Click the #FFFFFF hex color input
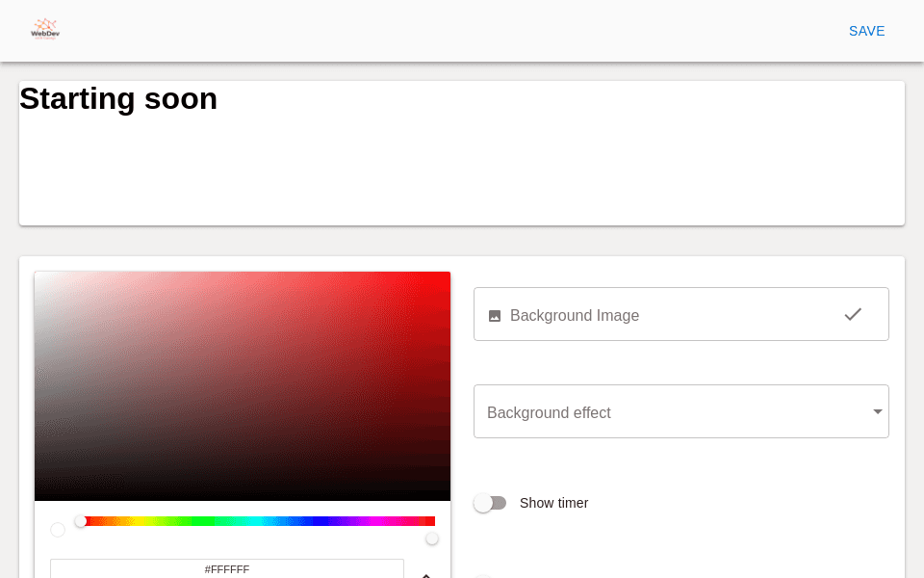 pos(228,570)
